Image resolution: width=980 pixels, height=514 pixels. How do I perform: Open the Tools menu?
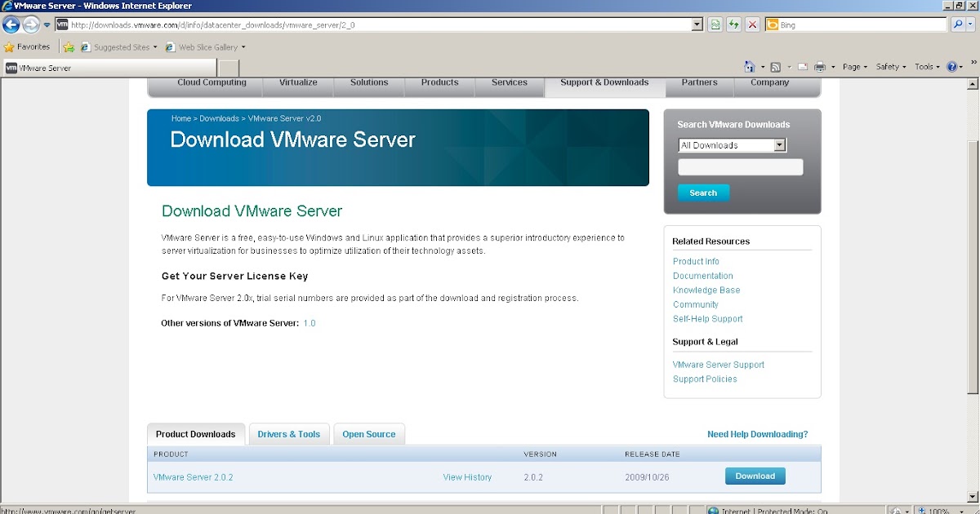pyautogui.click(x=927, y=67)
